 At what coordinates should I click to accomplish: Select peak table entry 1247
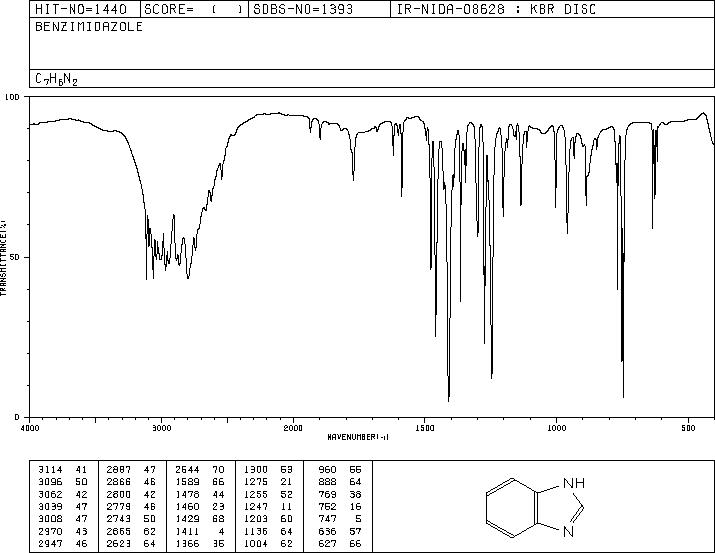268,506
